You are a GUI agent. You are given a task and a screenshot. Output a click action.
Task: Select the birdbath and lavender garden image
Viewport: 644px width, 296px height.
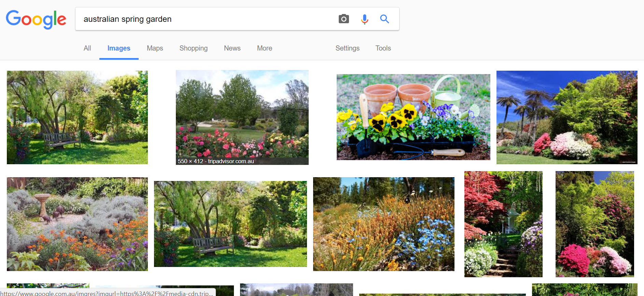pyautogui.click(x=77, y=224)
